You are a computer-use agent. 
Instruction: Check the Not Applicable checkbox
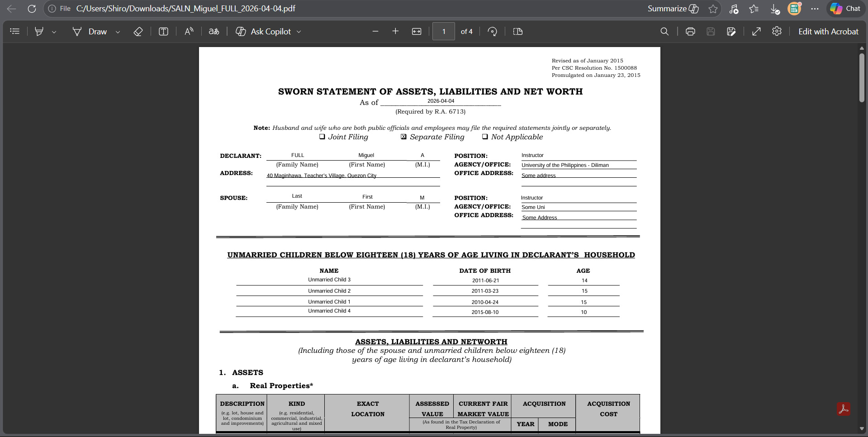(x=485, y=137)
